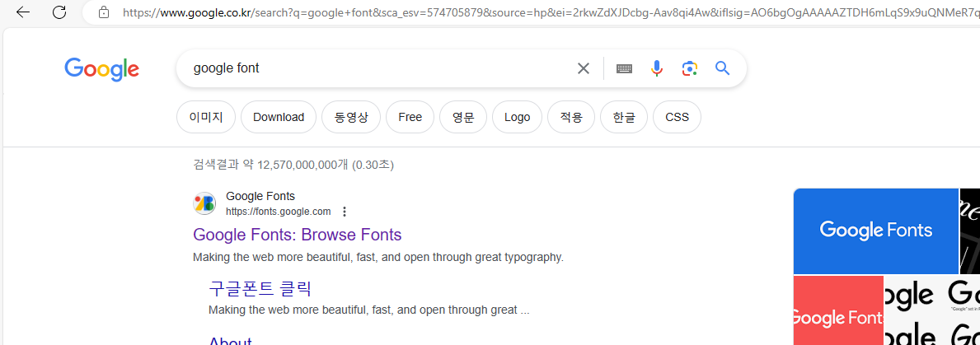
Task: Go back with the browser back arrow
Action: pyautogui.click(x=23, y=12)
